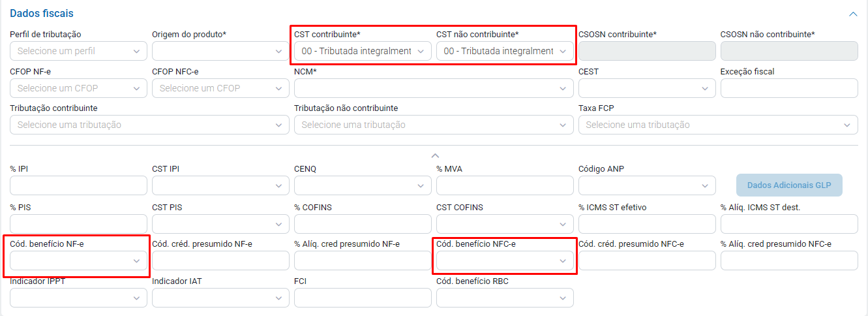Expand the Cód. benefício NFC-e dropdown
868x316 pixels.
pyautogui.click(x=505, y=261)
